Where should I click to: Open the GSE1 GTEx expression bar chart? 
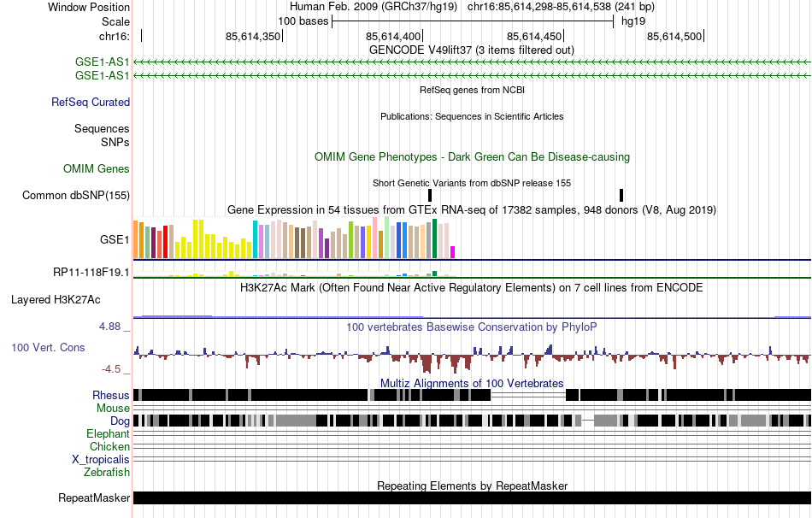(x=294, y=238)
